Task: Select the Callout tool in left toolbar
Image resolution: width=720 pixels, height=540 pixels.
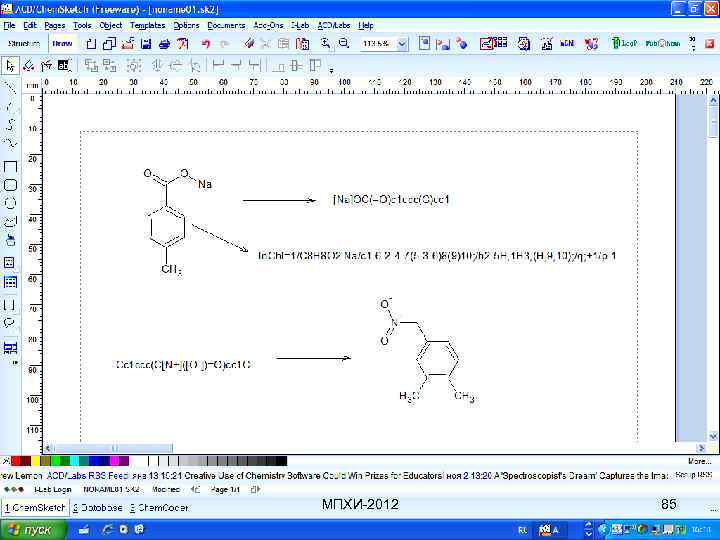Action: pos(9,323)
